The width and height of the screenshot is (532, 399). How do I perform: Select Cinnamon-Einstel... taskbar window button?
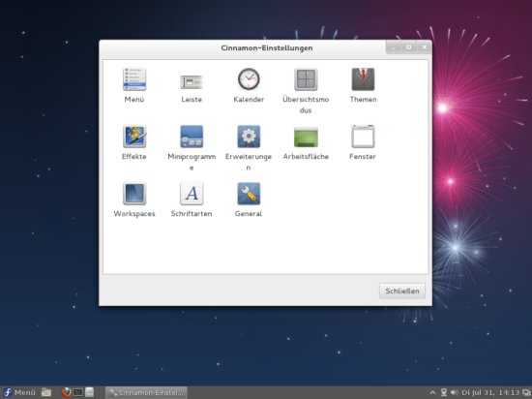[x=146, y=392]
